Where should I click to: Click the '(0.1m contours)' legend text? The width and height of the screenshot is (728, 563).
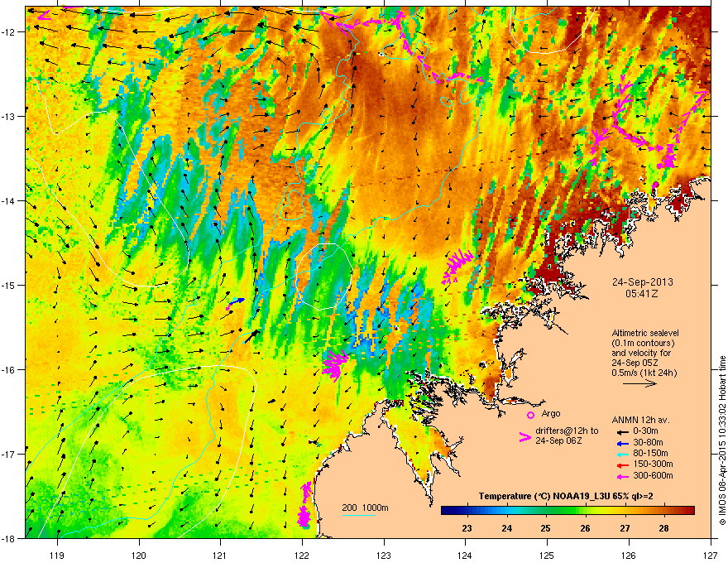[x=643, y=343]
